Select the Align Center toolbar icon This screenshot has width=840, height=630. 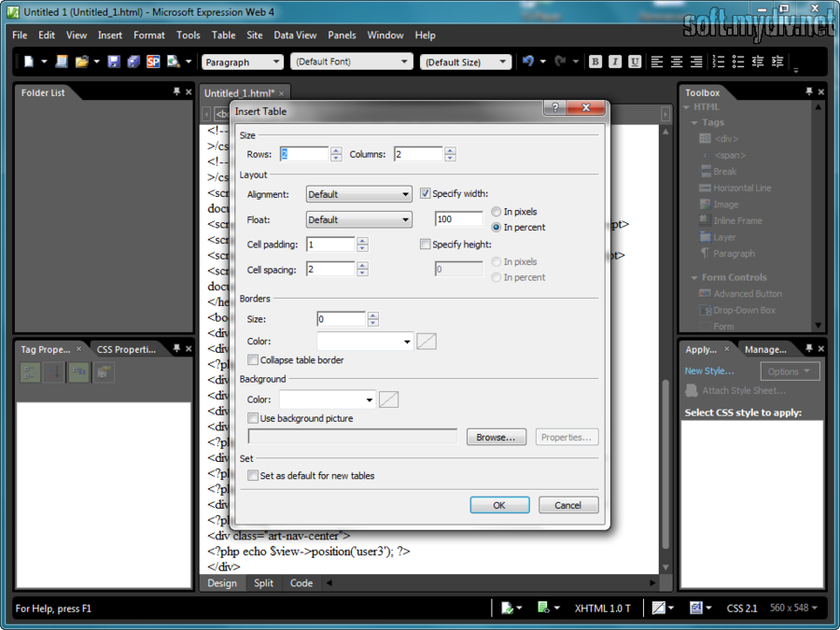[677, 62]
